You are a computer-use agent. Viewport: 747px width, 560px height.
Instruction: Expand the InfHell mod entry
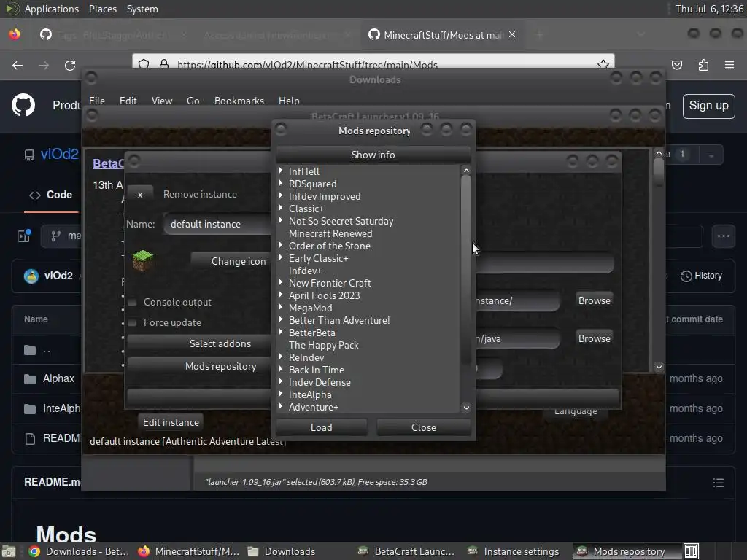281,171
